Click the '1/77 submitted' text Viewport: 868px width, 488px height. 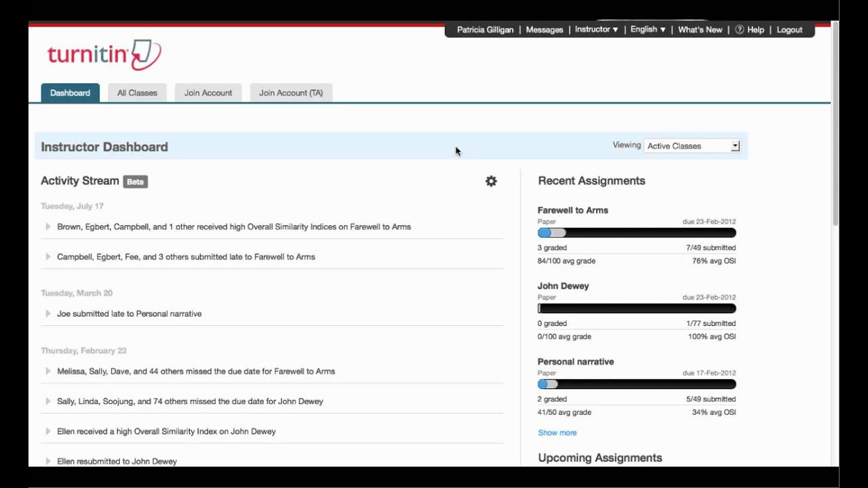click(711, 324)
